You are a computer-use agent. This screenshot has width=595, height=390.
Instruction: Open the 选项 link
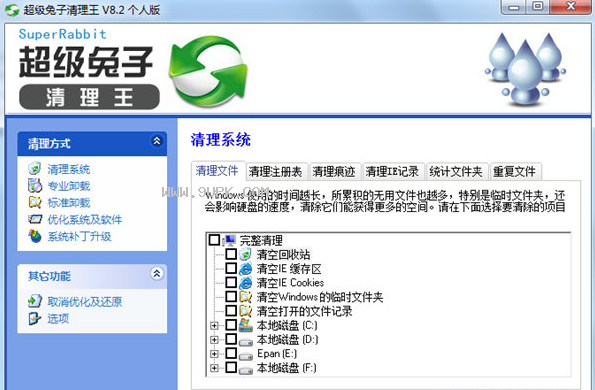[x=58, y=319]
